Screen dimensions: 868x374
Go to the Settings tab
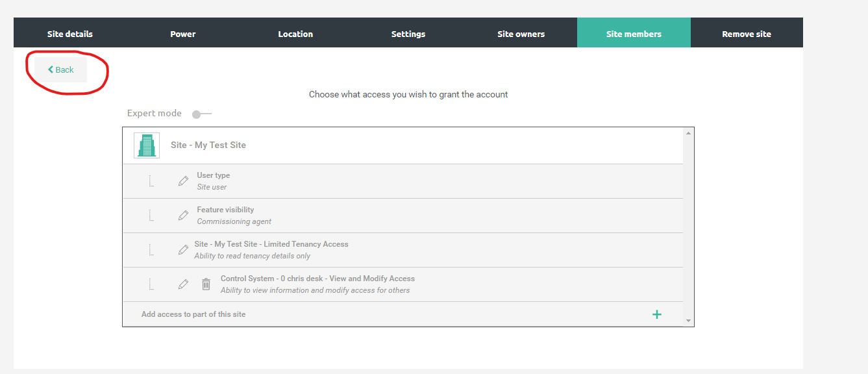408,34
